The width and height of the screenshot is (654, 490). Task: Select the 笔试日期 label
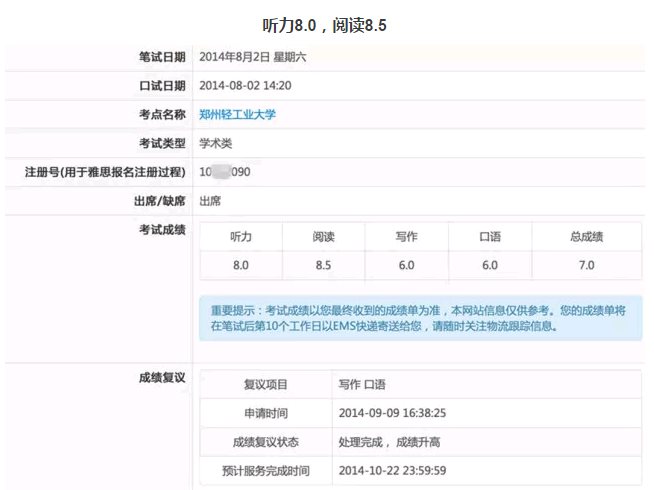(x=162, y=57)
